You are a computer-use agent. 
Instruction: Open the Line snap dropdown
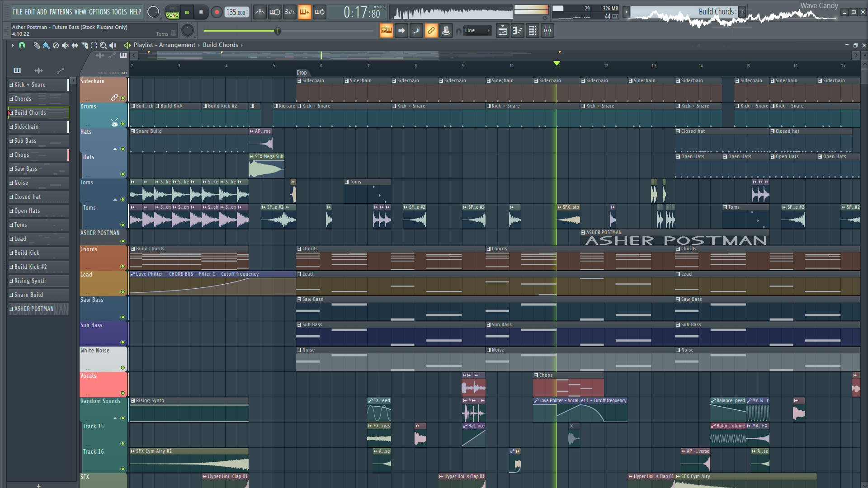pyautogui.click(x=477, y=31)
